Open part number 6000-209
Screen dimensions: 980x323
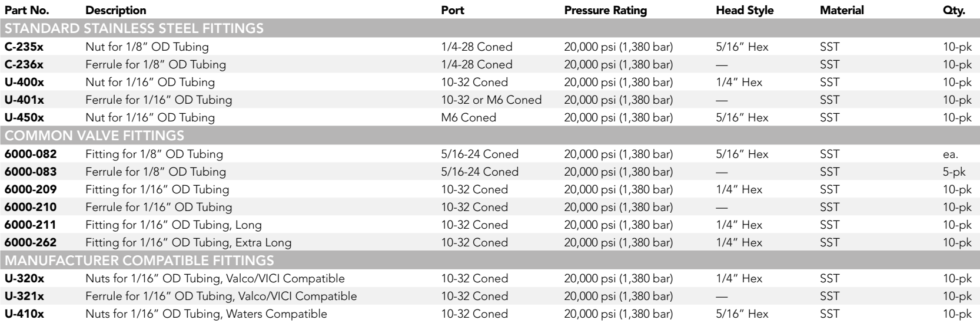[x=31, y=190]
